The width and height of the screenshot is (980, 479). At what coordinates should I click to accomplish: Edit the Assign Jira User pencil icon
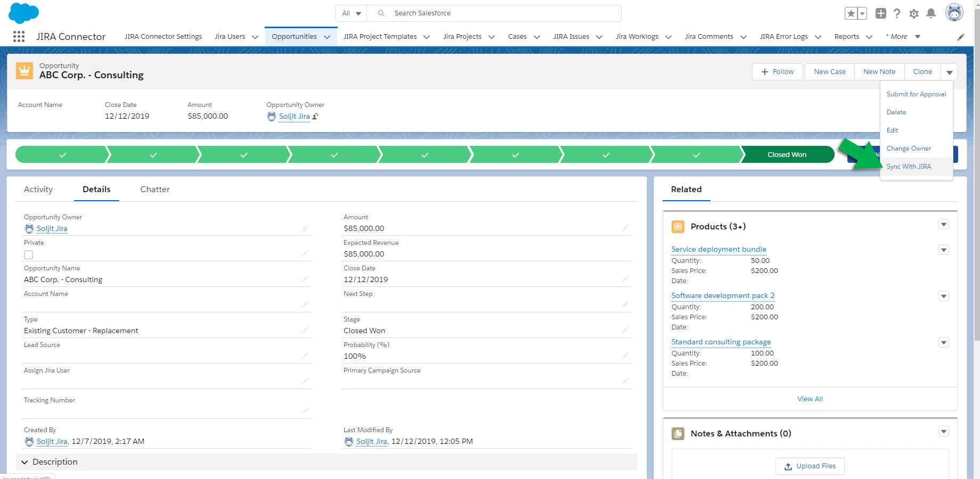pyautogui.click(x=305, y=381)
